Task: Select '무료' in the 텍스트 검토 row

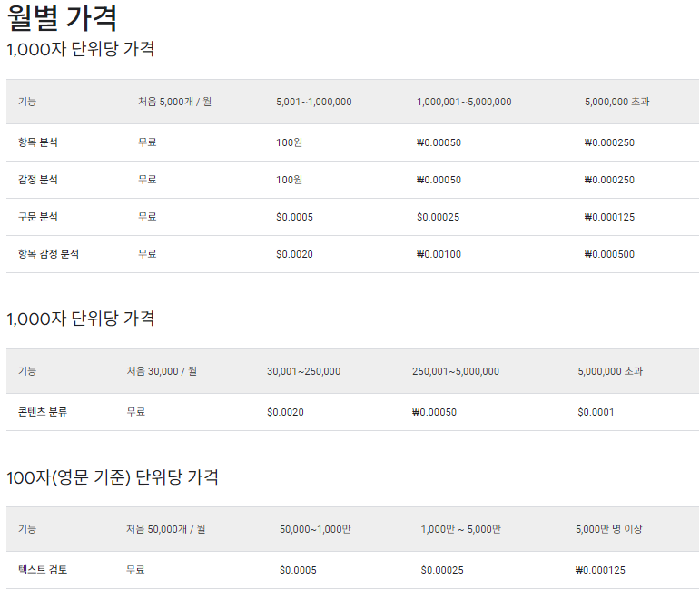Action: [135, 569]
